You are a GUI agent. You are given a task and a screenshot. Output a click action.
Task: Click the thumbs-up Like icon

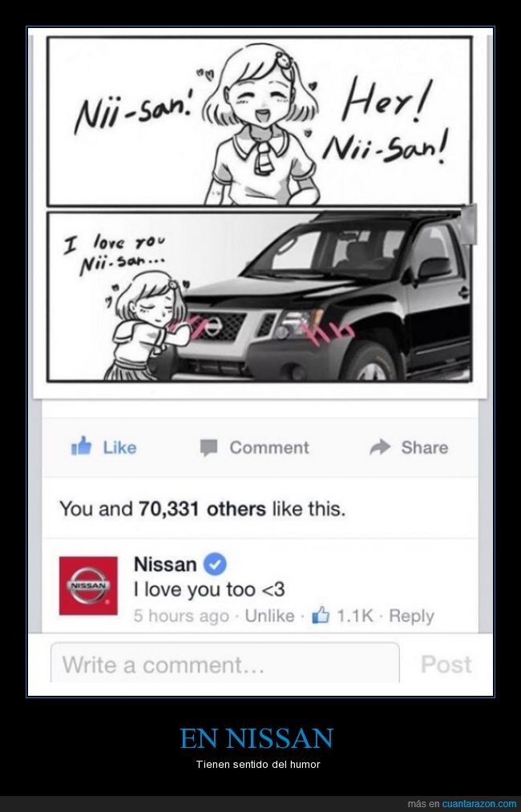click(81, 446)
